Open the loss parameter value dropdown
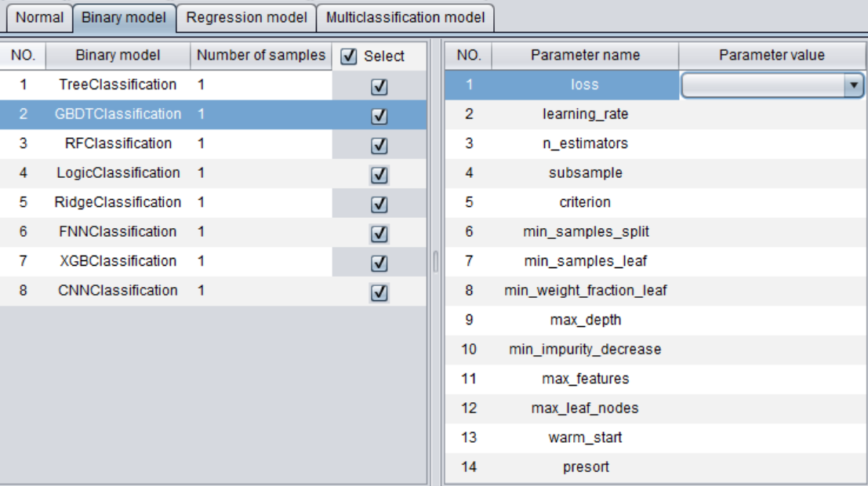This screenshot has height=486, width=868. pos(854,85)
